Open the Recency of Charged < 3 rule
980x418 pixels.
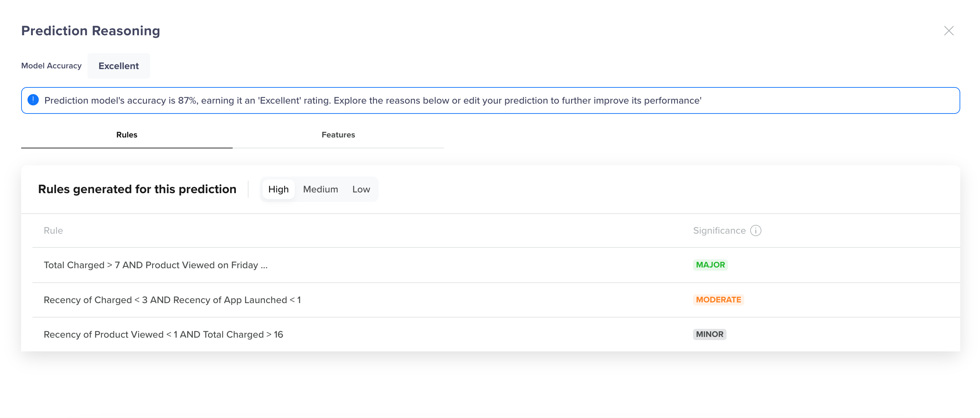(x=172, y=300)
